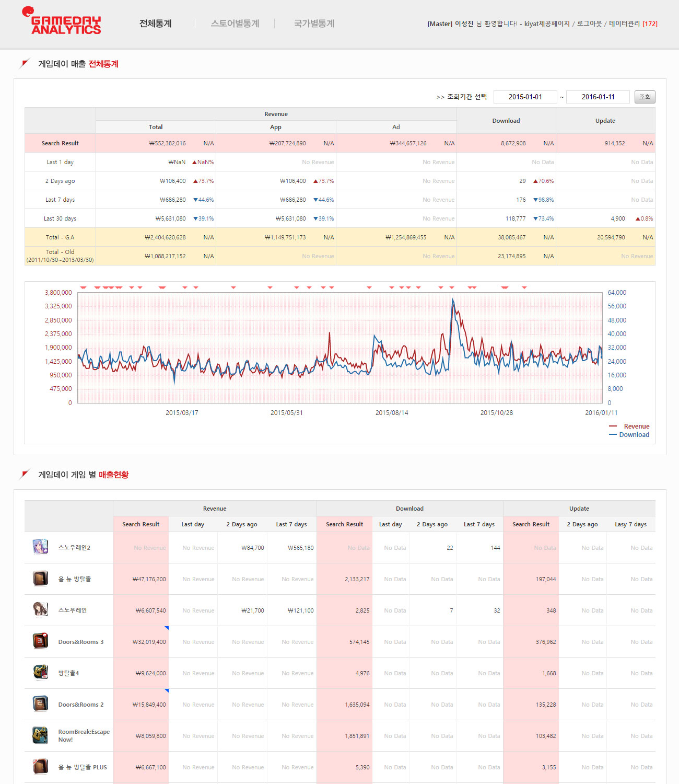Open the 로그아웃 link
Screen dimensions: 679x784
point(589,24)
